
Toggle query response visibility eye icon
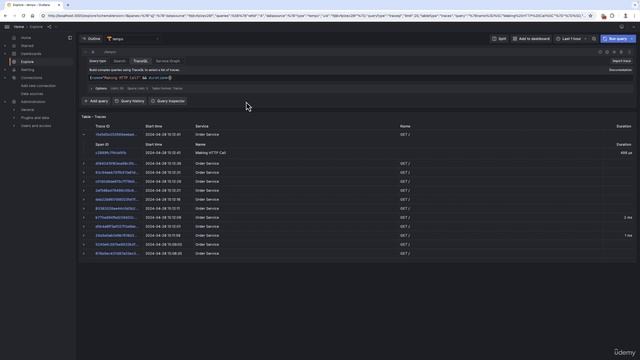point(614,52)
